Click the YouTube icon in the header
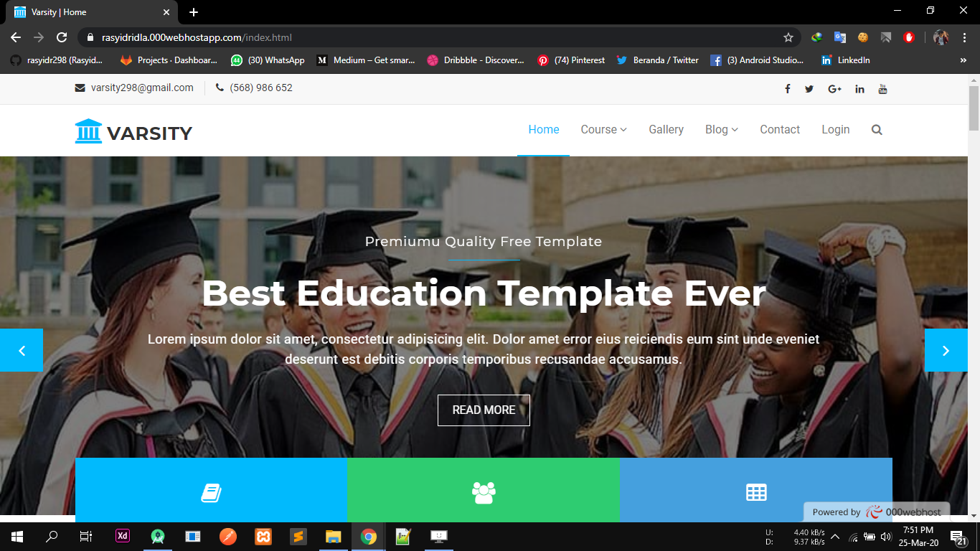 [883, 88]
